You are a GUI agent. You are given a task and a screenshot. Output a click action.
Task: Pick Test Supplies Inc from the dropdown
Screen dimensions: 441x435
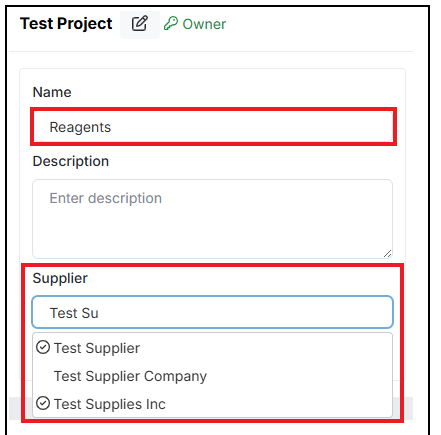(212, 404)
